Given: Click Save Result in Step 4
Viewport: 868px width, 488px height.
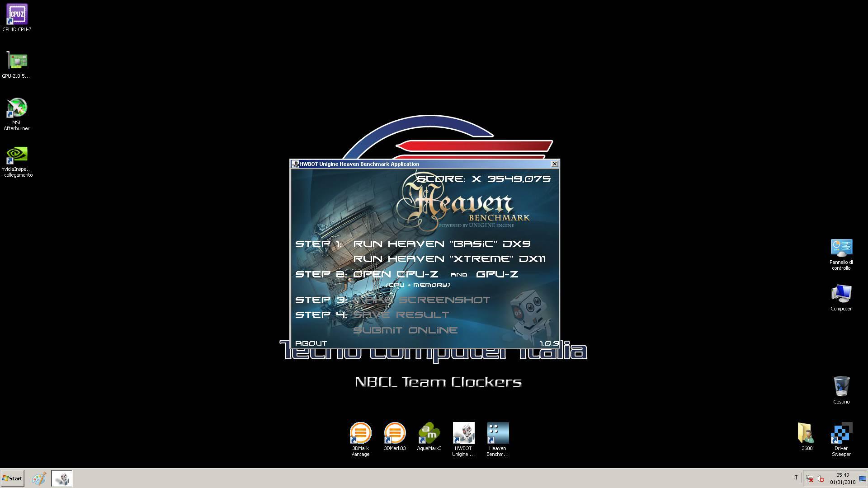Looking at the screenshot, I should coord(401,315).
